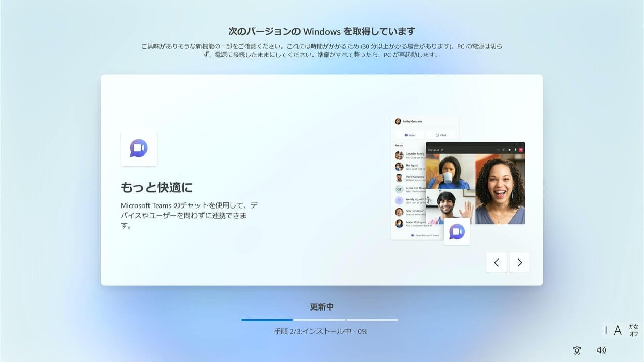Click the volume speaker icon

coord(601,350)
